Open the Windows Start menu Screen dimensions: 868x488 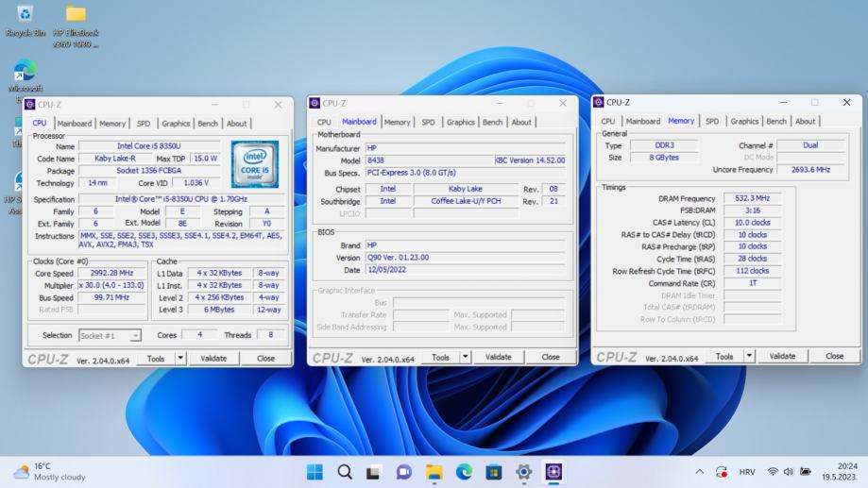(x=315, y=472)
